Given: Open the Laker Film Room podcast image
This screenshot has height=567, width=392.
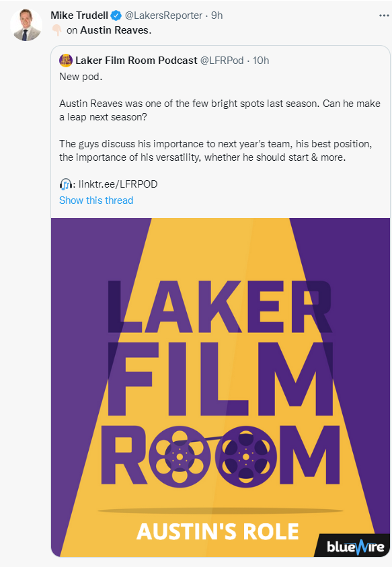Looking at the screenshot, I should (221, 387).
